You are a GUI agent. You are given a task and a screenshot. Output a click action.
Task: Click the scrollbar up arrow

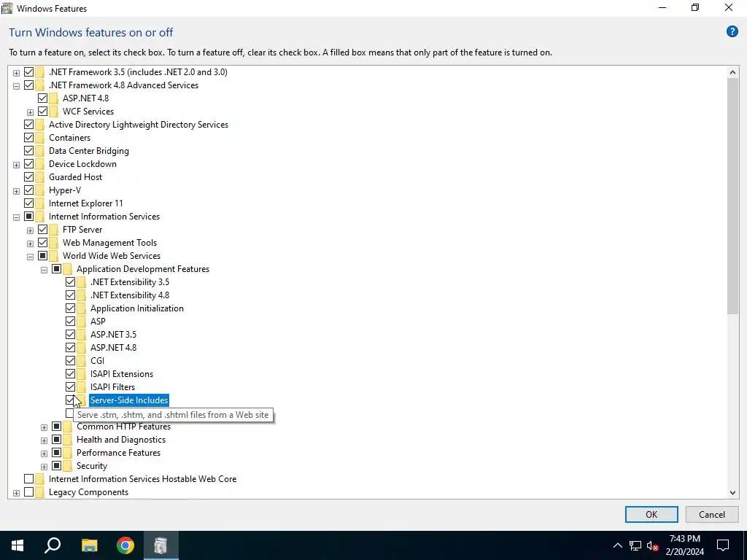click(732, 72)
